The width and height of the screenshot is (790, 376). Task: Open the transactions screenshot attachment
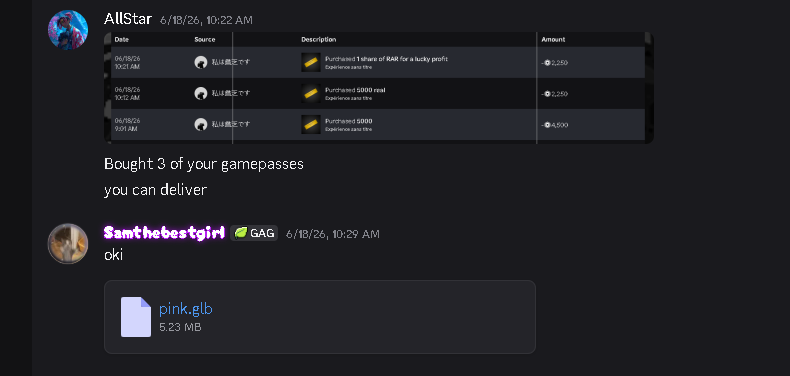379,88
